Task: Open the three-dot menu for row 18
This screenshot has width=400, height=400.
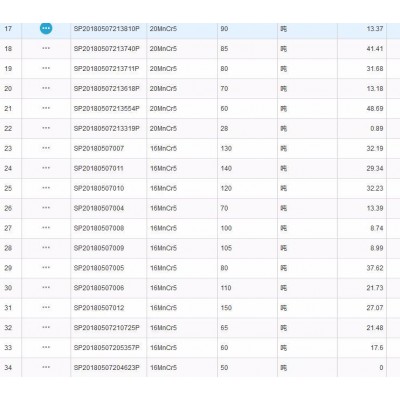Action: 46,48
